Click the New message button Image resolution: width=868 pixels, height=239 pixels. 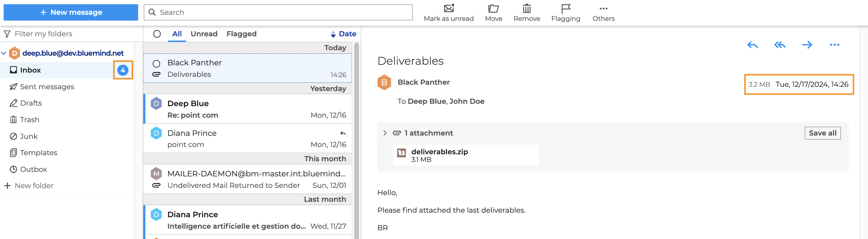coord(71,12)
